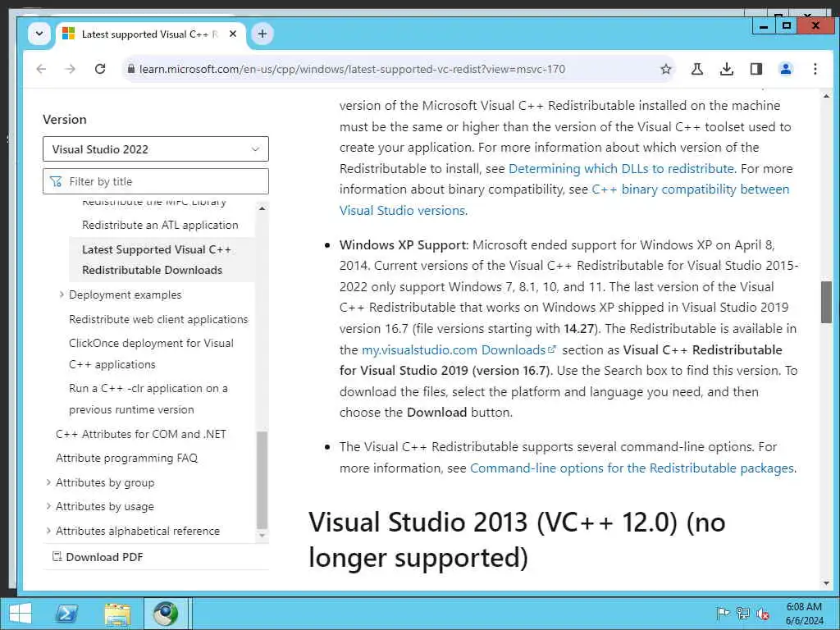Select the Latest supported Visual C++ tab
This screenshot has height=630, width=840.
pos(150,34)
